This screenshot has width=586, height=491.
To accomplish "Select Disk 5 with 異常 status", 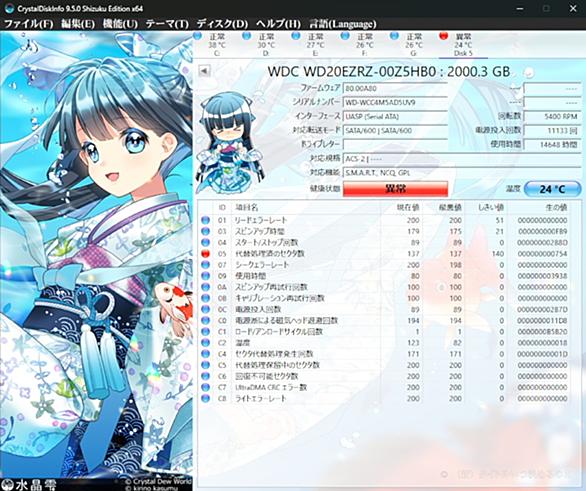I will (463, 44).
